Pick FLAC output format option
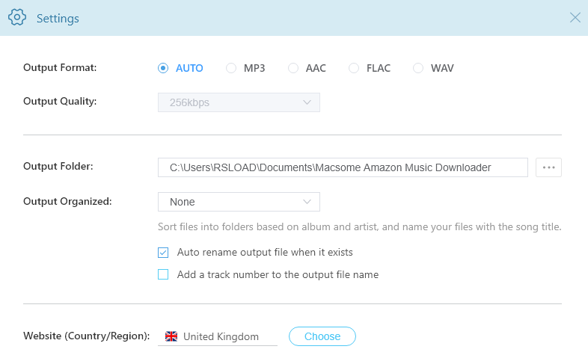Image resolution: width=588 pixels, height=364 pixels. point(354,68)
